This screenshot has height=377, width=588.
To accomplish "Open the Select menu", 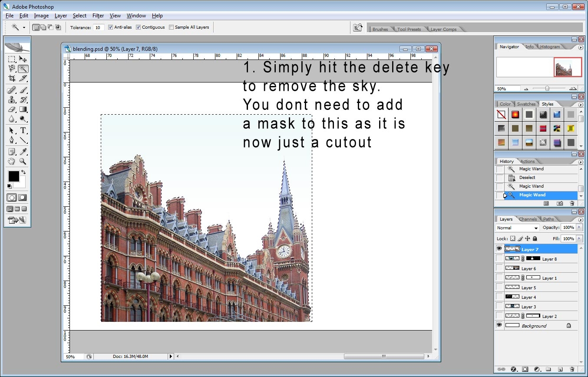I will tap(79, 16).
